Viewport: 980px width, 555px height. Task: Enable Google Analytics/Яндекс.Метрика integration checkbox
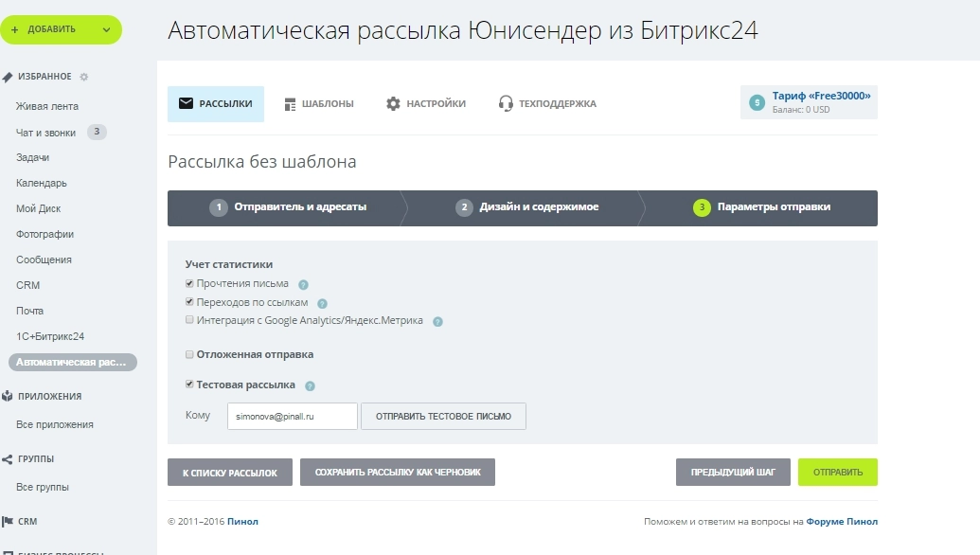pos(190,320)
